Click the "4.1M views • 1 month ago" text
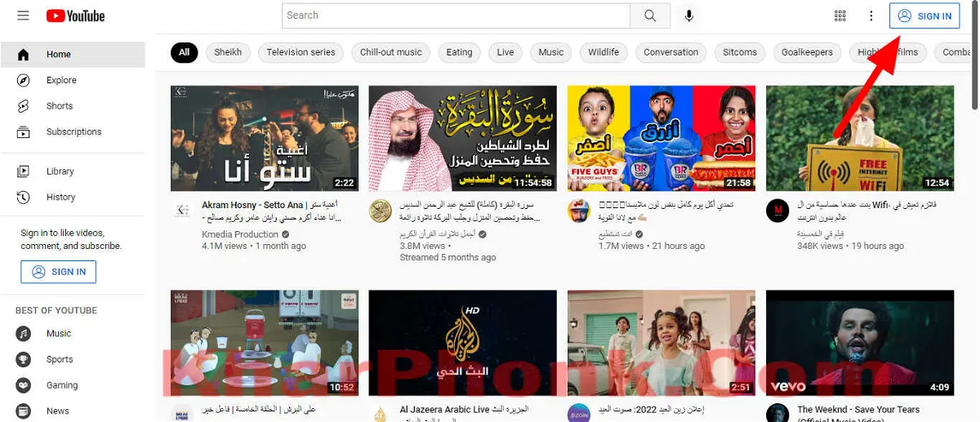The width and height of the screenshot is (980, 422). tap(254, 246)
